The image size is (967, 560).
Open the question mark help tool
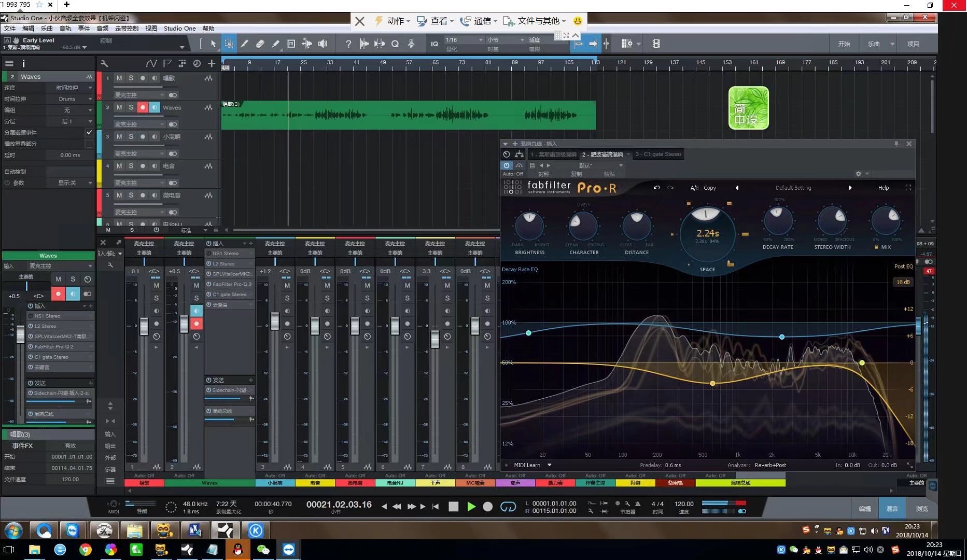(348, 44)
